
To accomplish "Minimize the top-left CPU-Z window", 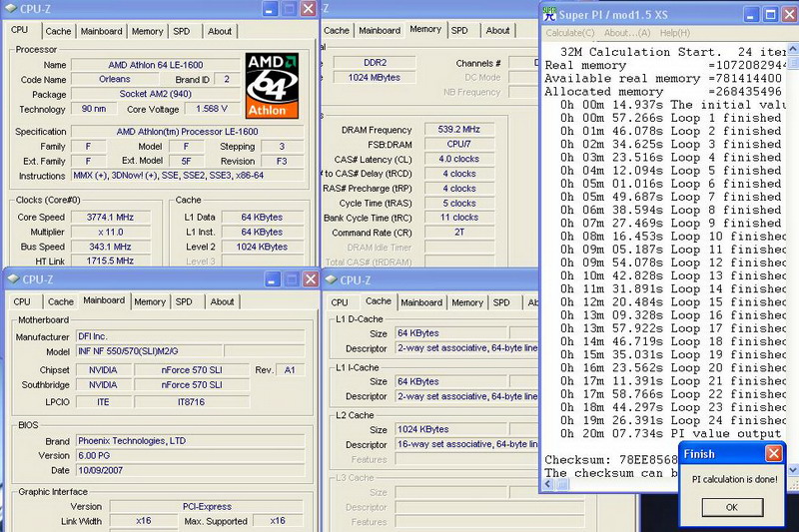I will (270, 9).
